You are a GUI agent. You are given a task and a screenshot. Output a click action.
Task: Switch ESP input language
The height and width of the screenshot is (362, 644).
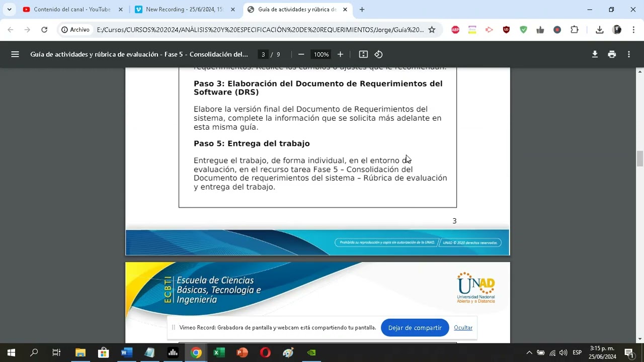pyautogui.click(x=577, y=352)
